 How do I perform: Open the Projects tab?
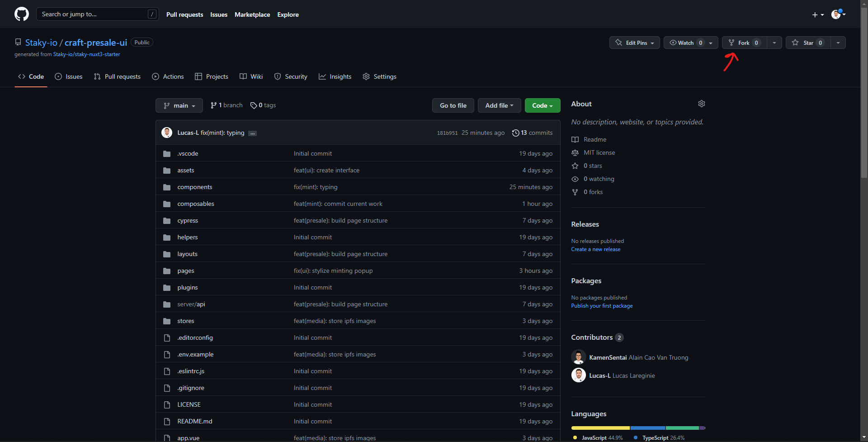(212, 76)
